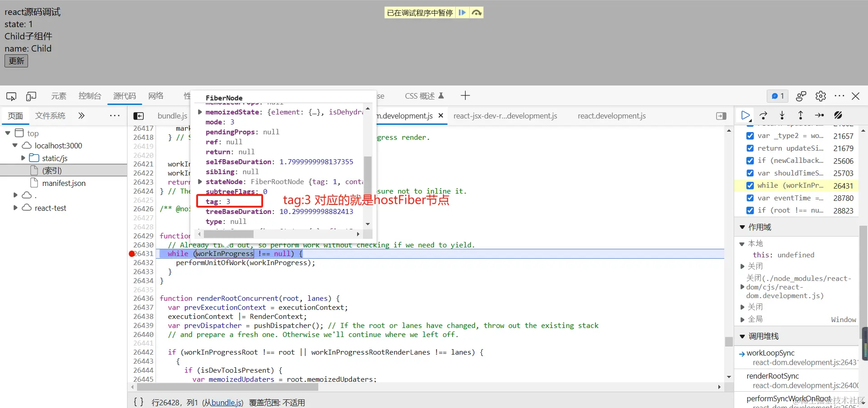Viewport: 868px width, 408px height.
Task: Click the 更新 button on the page
Action: pyautogui.click(x=16, y=61)
